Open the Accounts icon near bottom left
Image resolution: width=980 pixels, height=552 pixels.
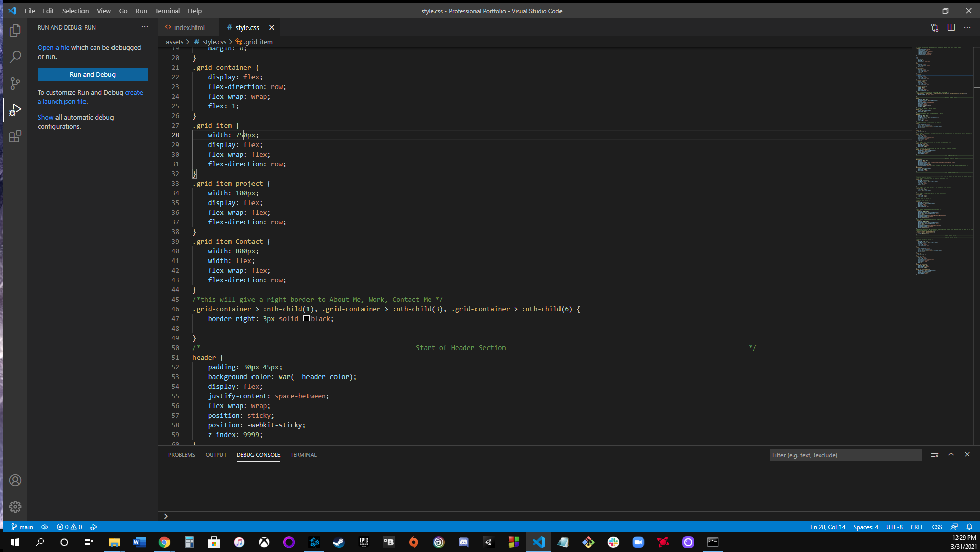pyautogui.click(x=15, y=480)
